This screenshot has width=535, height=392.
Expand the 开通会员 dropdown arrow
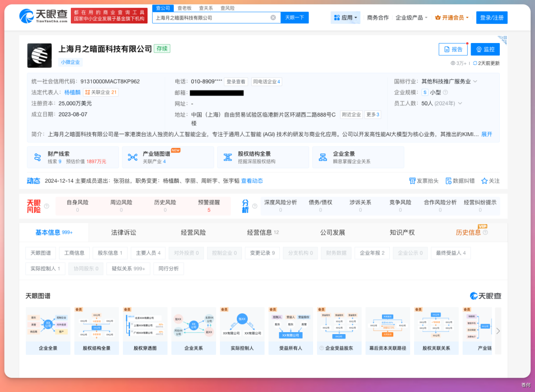pos(467,18)
